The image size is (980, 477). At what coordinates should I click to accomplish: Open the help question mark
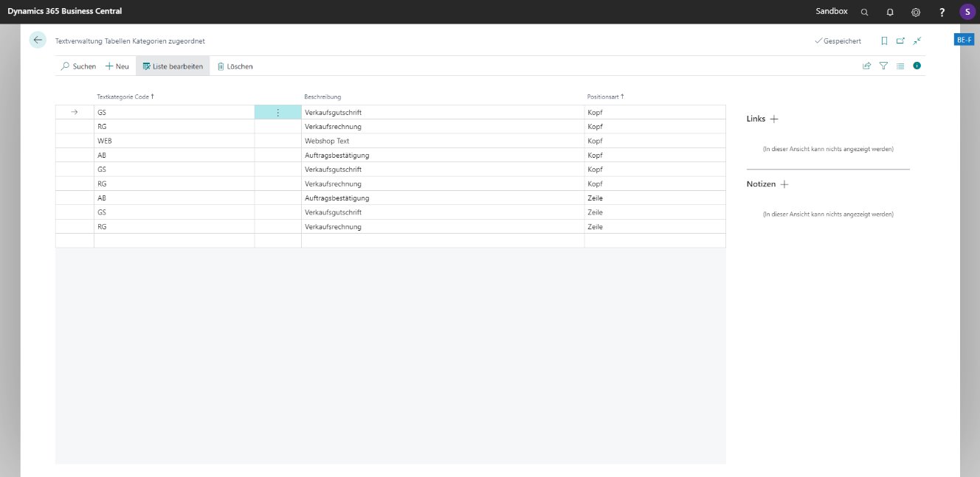[x=942, y=12]
